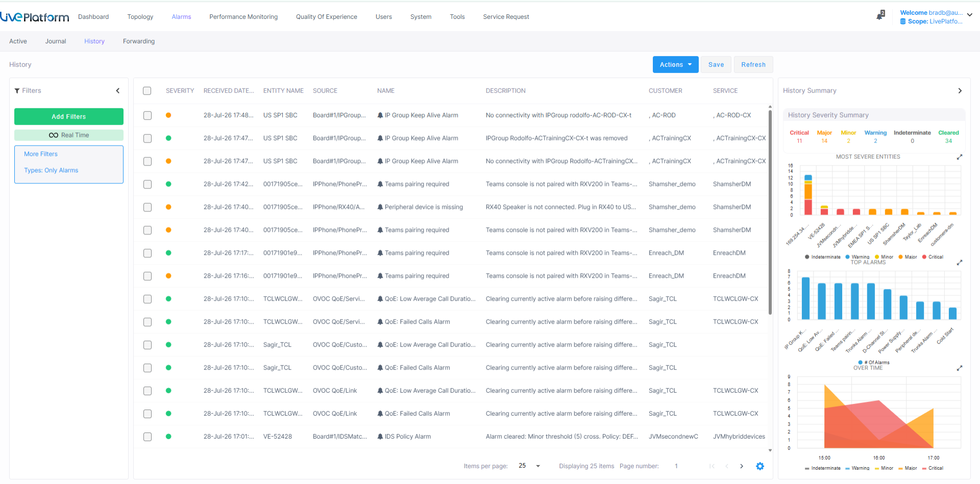Click Types: Only Alarms filter link
This screenshot has height=484, width=980.
(51, 171)
